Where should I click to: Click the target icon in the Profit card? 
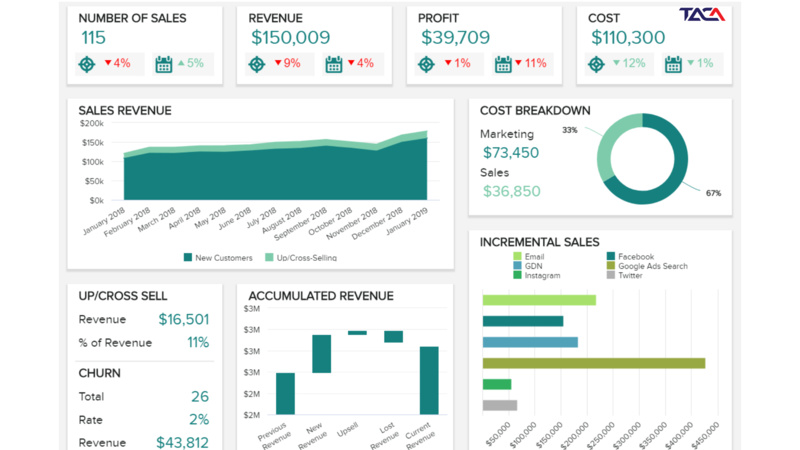tap(427, 64)
